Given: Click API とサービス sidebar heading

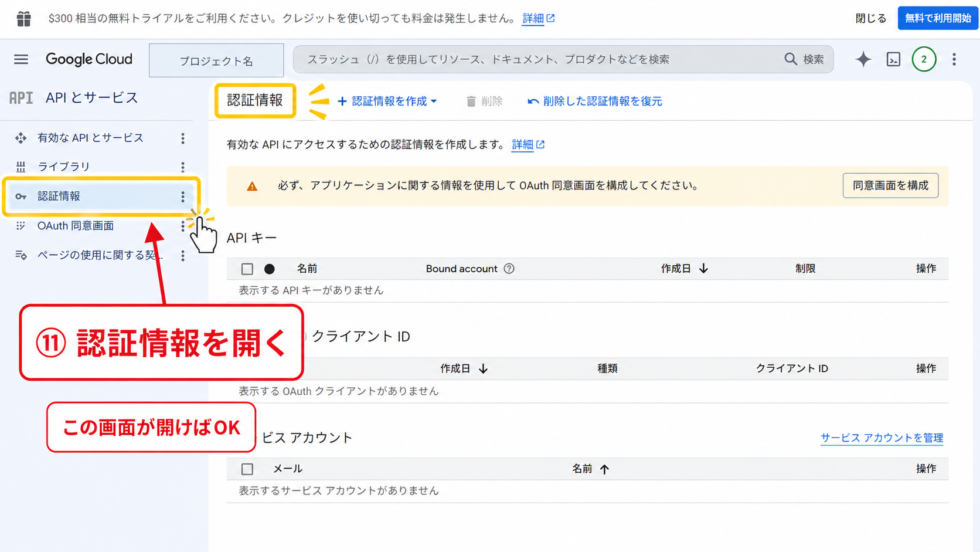Looking at the screenshot, I should [x=92, y=98].
